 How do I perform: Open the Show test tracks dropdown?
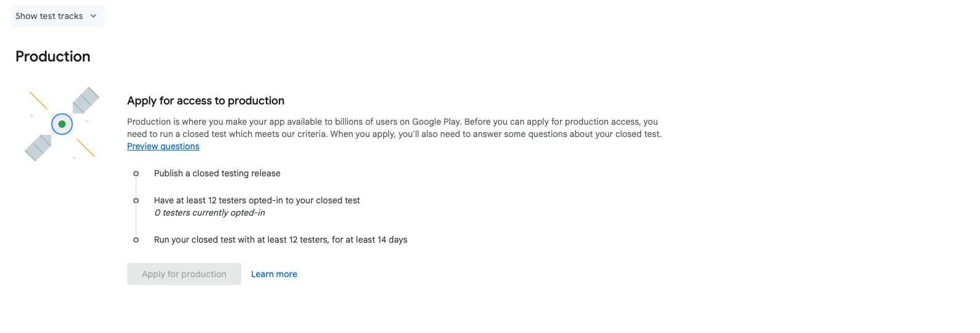coord(56,16)
